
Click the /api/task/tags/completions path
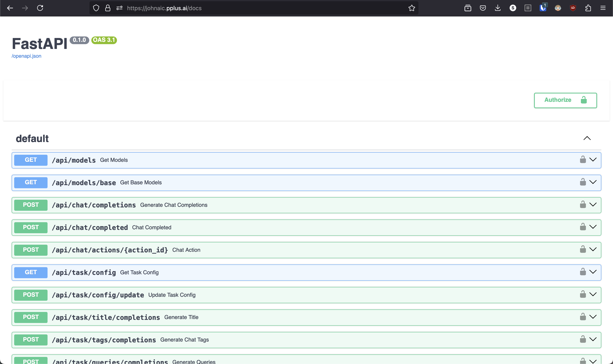point(104,340)
